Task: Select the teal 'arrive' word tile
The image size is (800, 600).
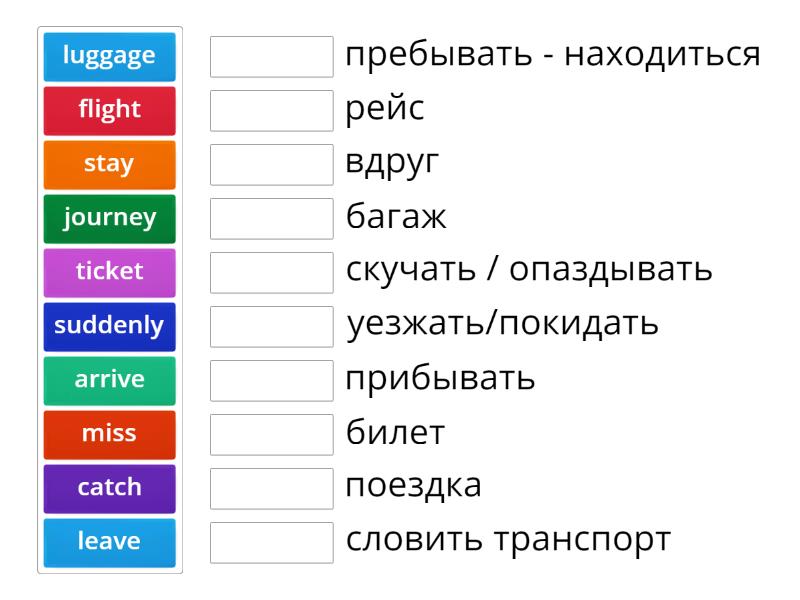Action: tap(109, 380)
